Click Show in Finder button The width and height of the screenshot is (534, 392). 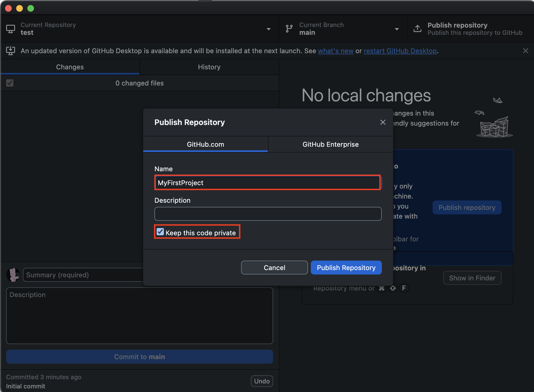pyautogui.click(x=472, y=278)
